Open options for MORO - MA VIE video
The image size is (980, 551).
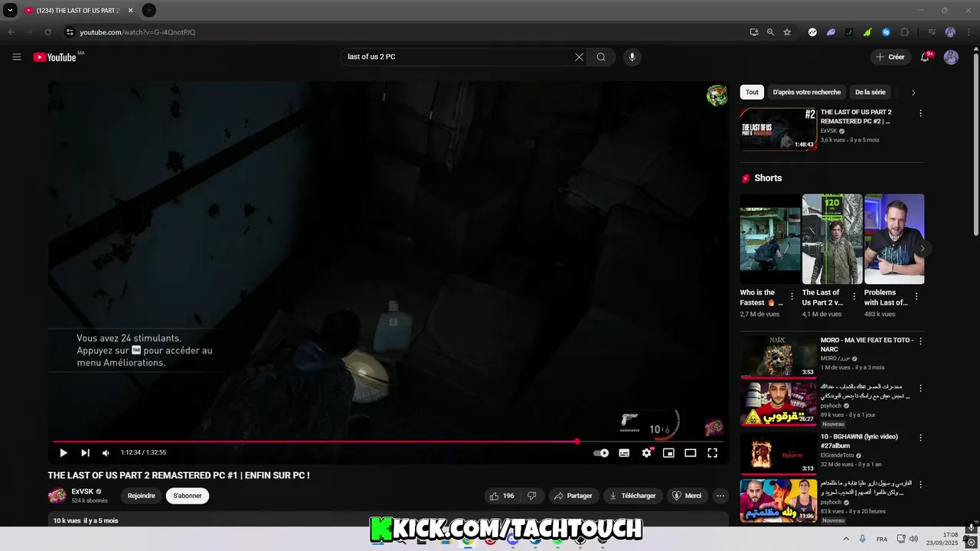coord(920,341)
